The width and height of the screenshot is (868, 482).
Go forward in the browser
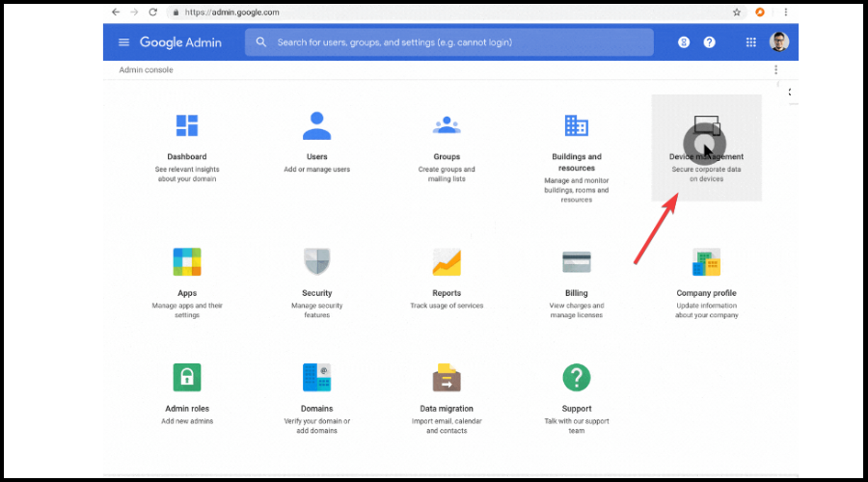tap(134, 13)
